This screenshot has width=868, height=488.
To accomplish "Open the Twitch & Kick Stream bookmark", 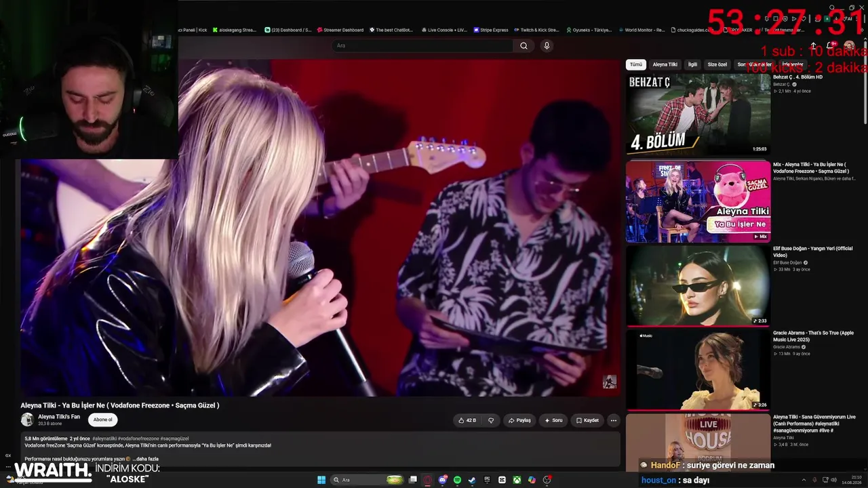I will 536,30.
